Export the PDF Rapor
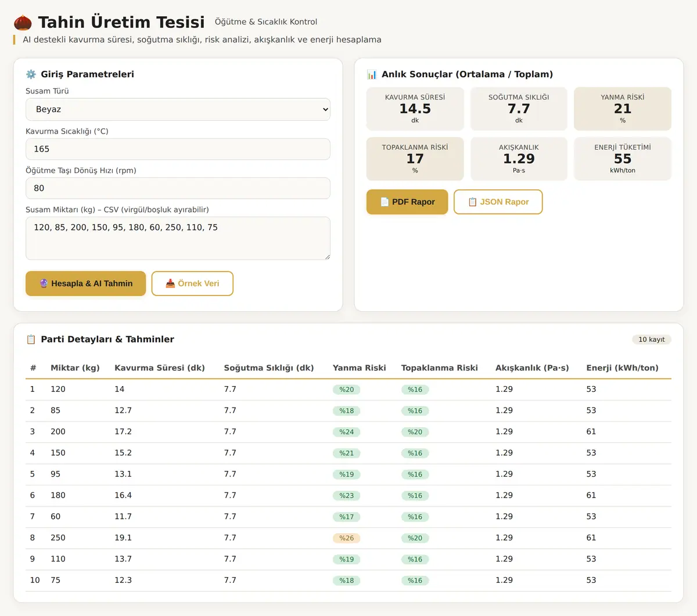This screenshot has width=697, height=616. (x=407, y=202)
